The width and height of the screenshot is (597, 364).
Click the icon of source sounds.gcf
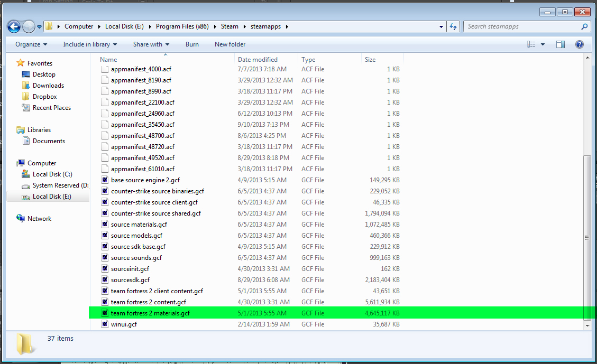(x=105, y=257)
